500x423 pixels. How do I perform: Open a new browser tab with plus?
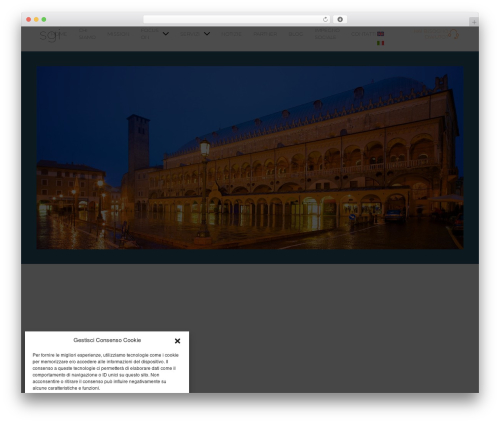point(474,22)
